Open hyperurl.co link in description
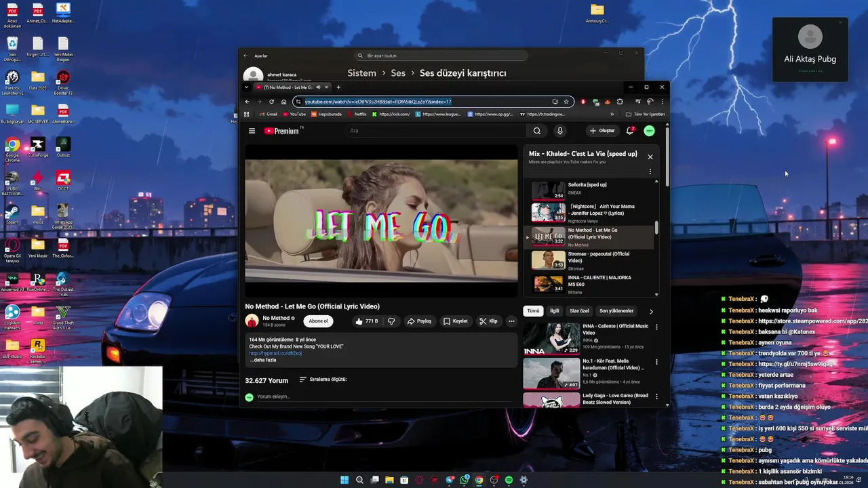Viewport: 868px width, 488px height. pos(275,353)
